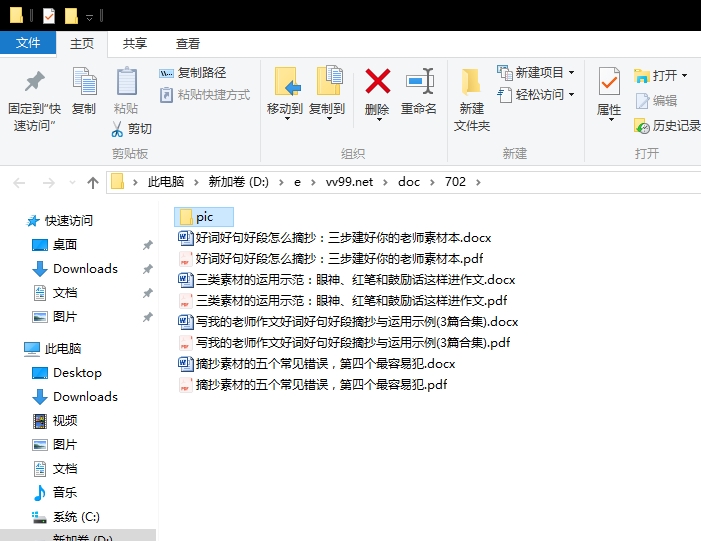
Task: Open the 文件 File tab
Action: (28, 43)
